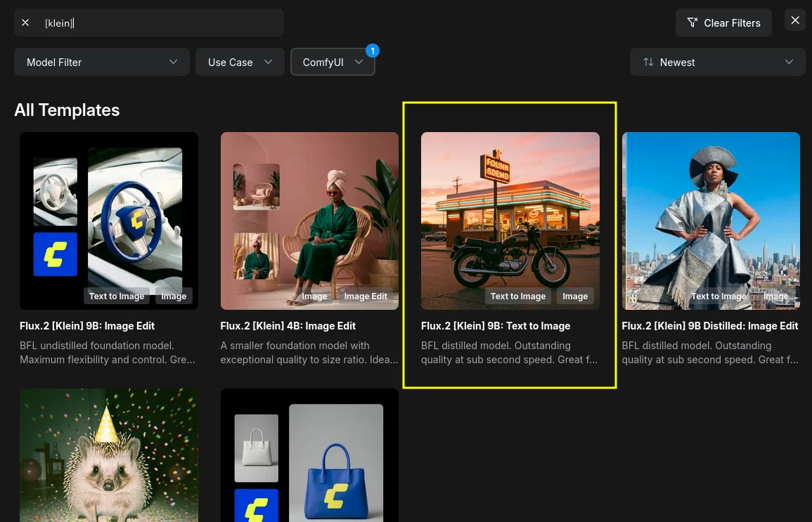This screenshot has height=522, width=812.
Task: Click the description "BFL undistilled foundation model"
Action: tap(97, 346)
